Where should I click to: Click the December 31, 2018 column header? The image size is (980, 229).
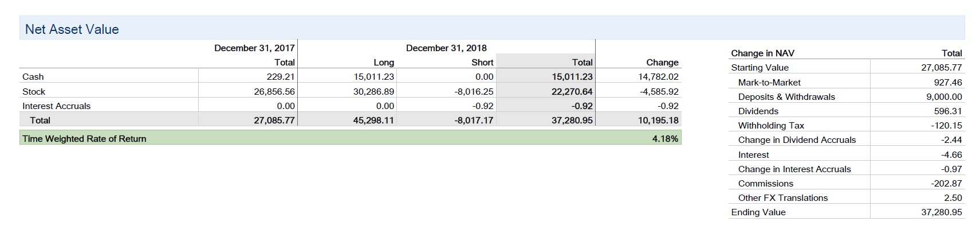click(446, 48)
